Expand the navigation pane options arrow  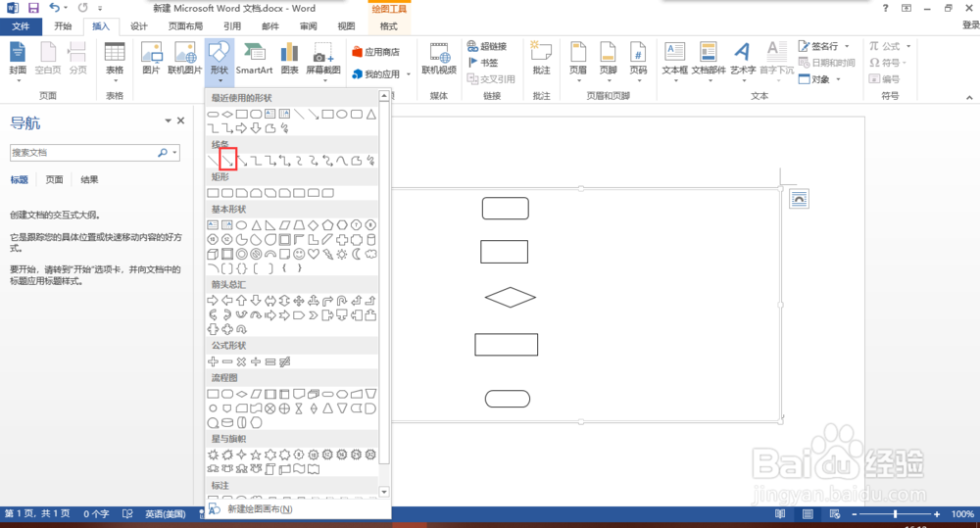[168, 120]
